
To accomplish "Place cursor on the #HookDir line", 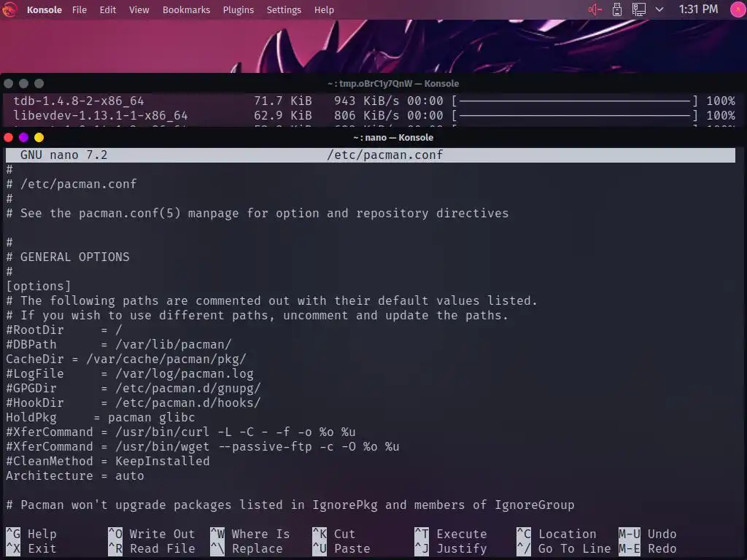I will [x=133, y=402].
